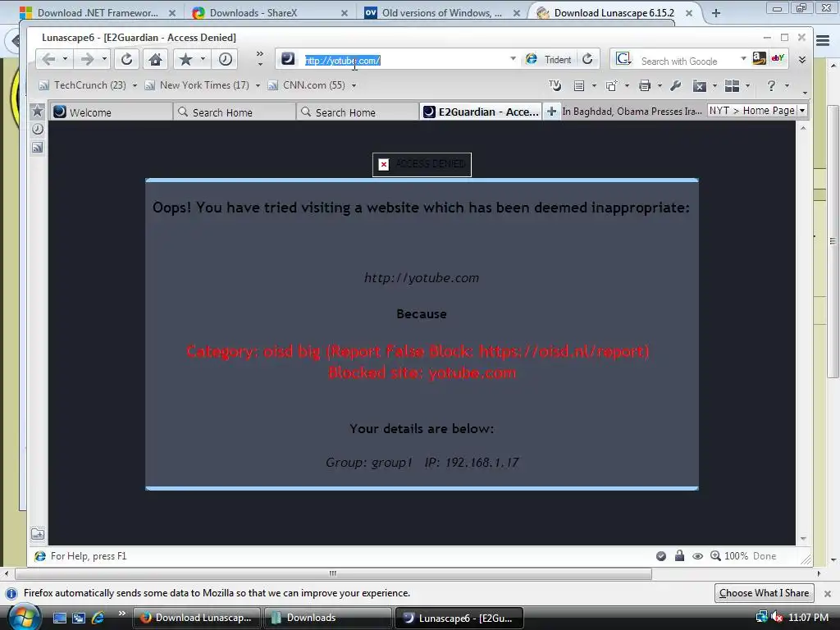Select the Download Lunascape 6.15.2 Firefox tab
Image resolution: width=840 pixels, height=630 pixels.
pyautogui.click(x=615, y=13)
